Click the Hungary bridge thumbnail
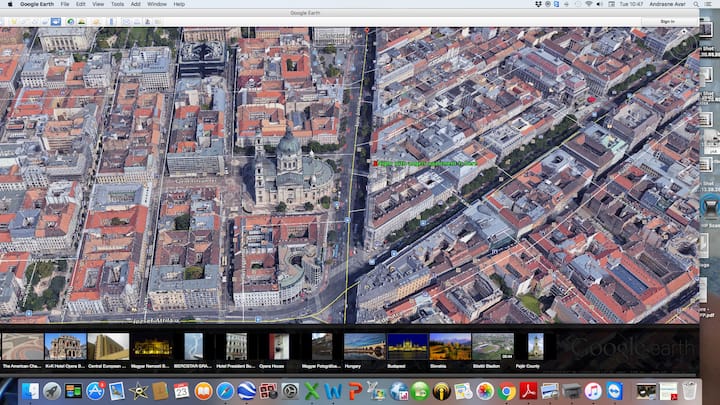 (364, 346)
